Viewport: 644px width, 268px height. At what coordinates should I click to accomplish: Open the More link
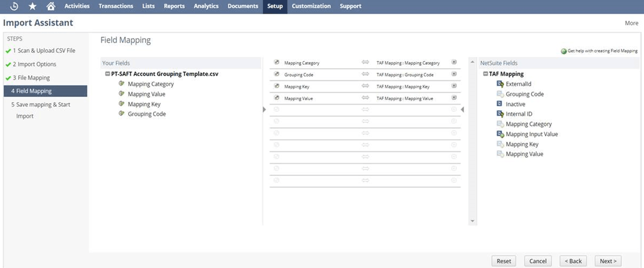tap(631, 23)
